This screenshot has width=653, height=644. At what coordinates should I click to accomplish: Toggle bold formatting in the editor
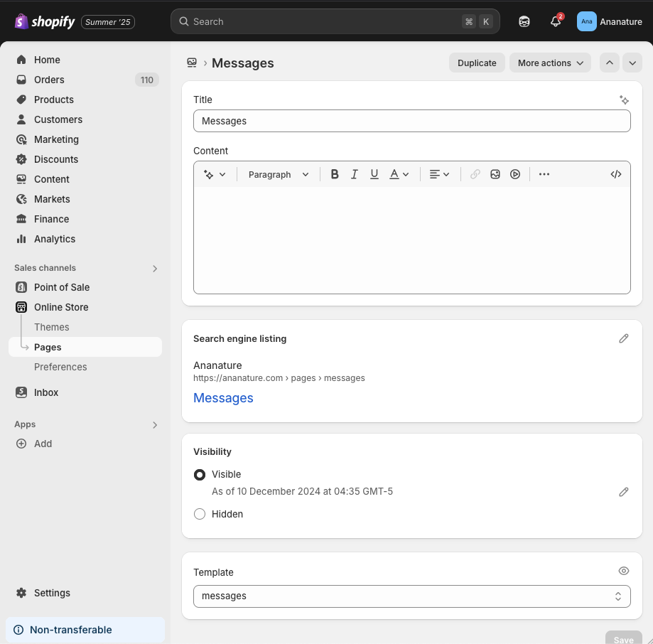334,174
